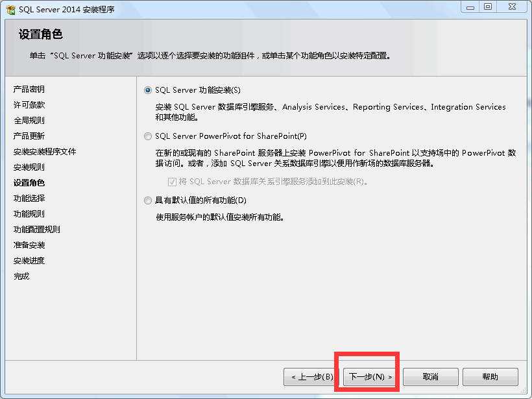Select the 许可条款 step in sidebar
532x399 pixels.
pyautogui.click(x=29, y=105)
